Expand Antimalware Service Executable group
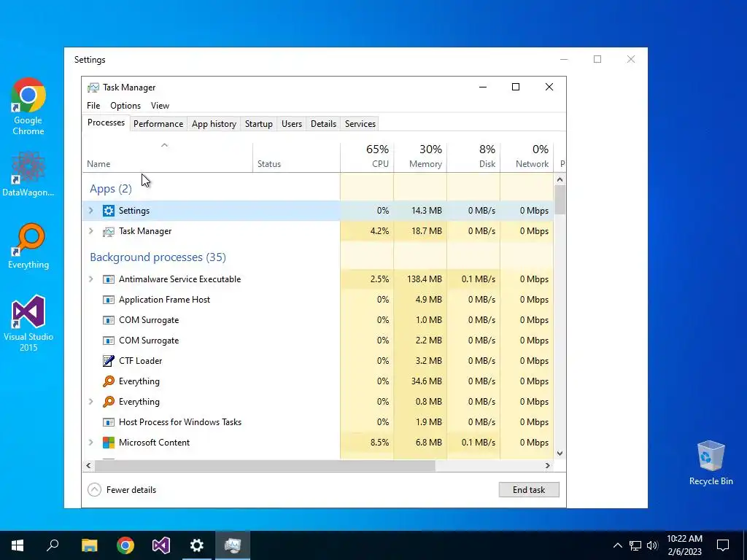Viewport: 747px width, 560px height. (91, 279)
